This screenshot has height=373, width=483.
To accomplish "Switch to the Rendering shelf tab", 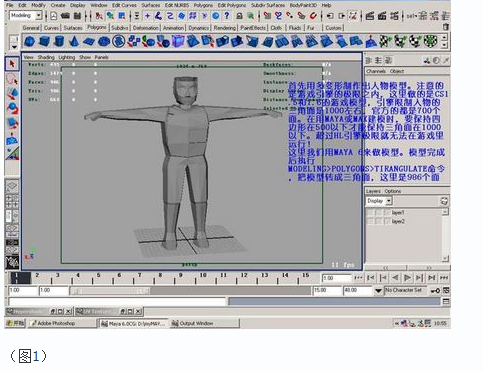I will coord(224,28).
